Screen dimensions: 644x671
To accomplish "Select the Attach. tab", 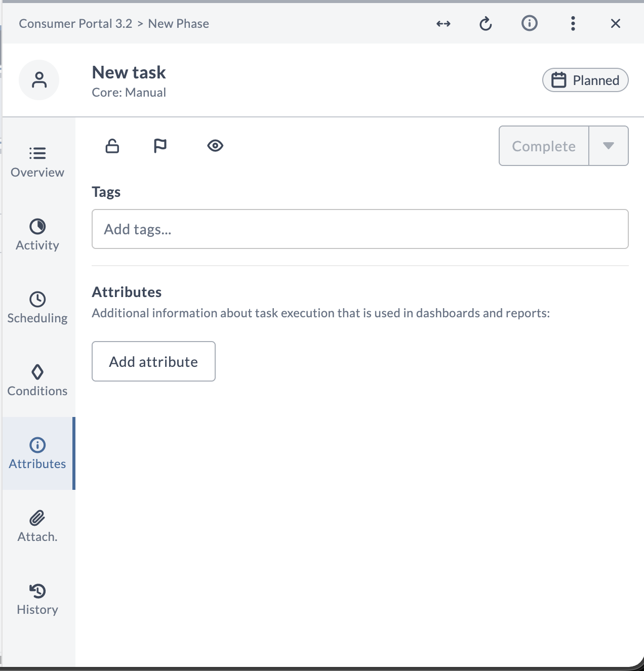I will coord(37,526).
